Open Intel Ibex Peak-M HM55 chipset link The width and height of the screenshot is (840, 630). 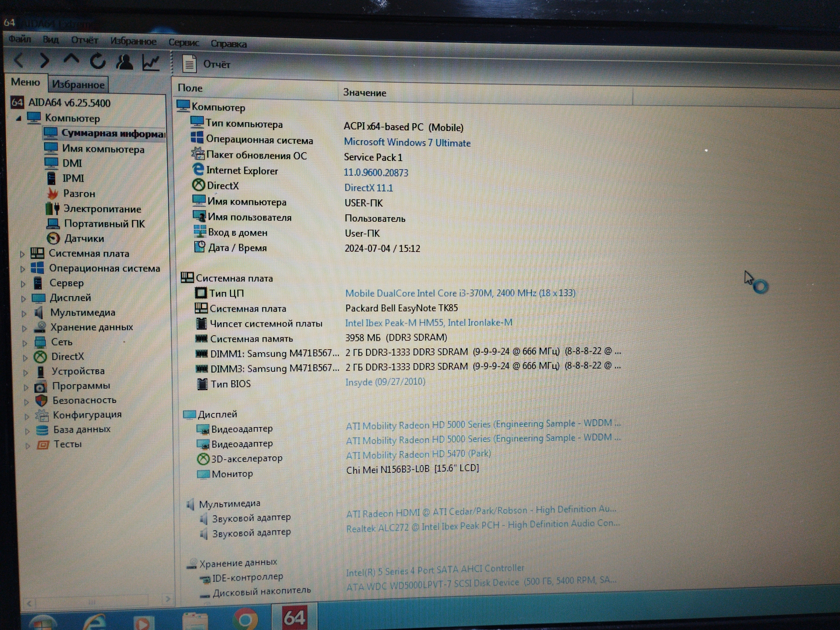pyautogui.click(x=429, y=323)
